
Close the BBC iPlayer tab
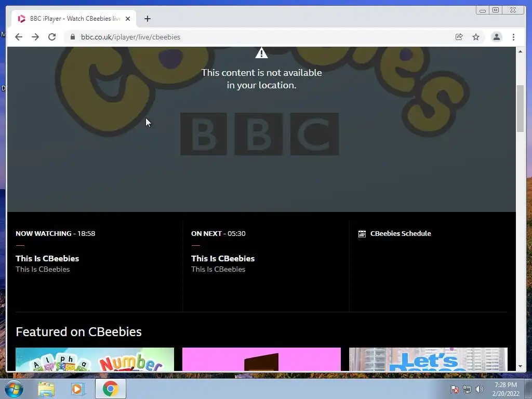coord(128,19)
